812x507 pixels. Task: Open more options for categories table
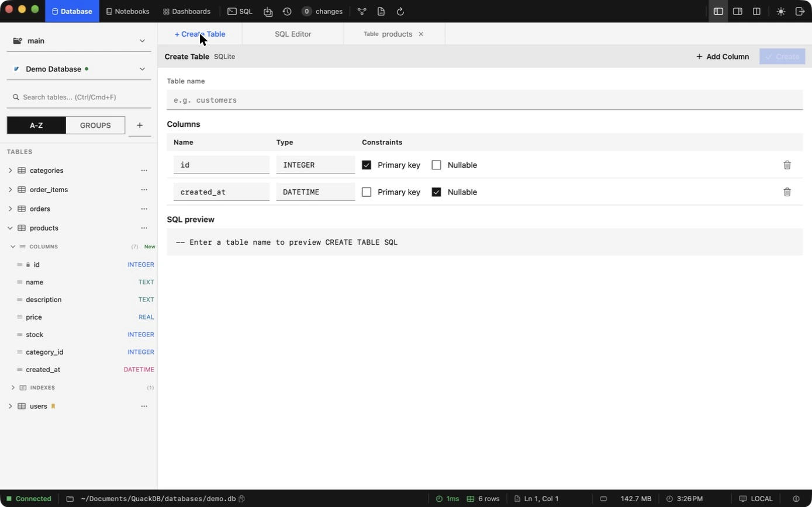144,171
